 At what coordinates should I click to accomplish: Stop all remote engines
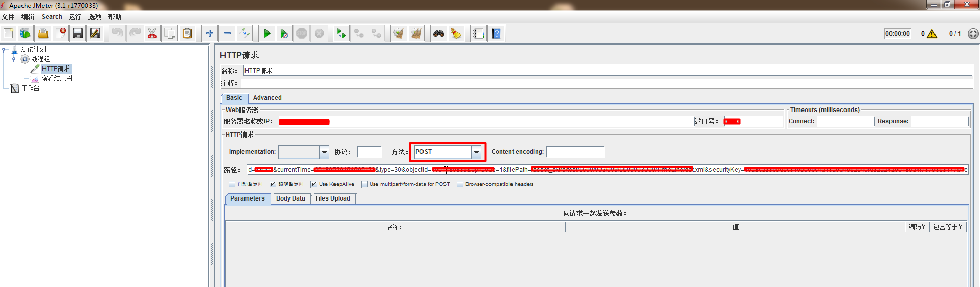(359, 34)
